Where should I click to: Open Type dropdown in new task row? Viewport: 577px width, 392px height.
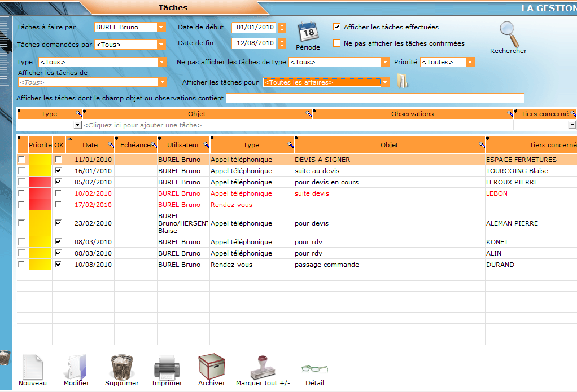coord(77,125)
